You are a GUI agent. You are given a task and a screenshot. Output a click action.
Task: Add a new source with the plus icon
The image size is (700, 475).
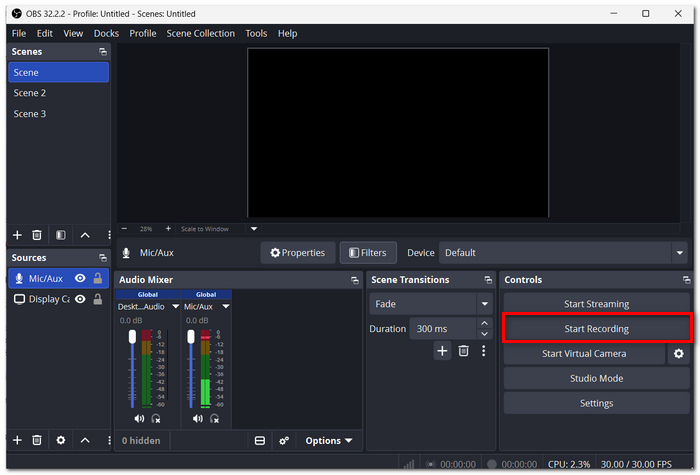pyautogui.click(x=17, y=440)
